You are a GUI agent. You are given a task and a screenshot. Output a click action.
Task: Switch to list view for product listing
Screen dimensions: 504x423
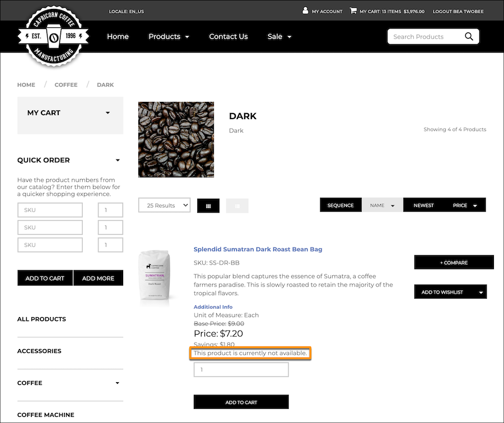(x=237, y=205)
